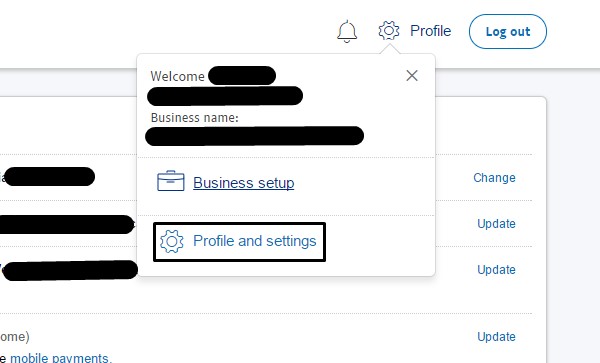This screenshot has height=363, width=600.
Task: Open Profile and settings text link
Action: pos(254,241)
